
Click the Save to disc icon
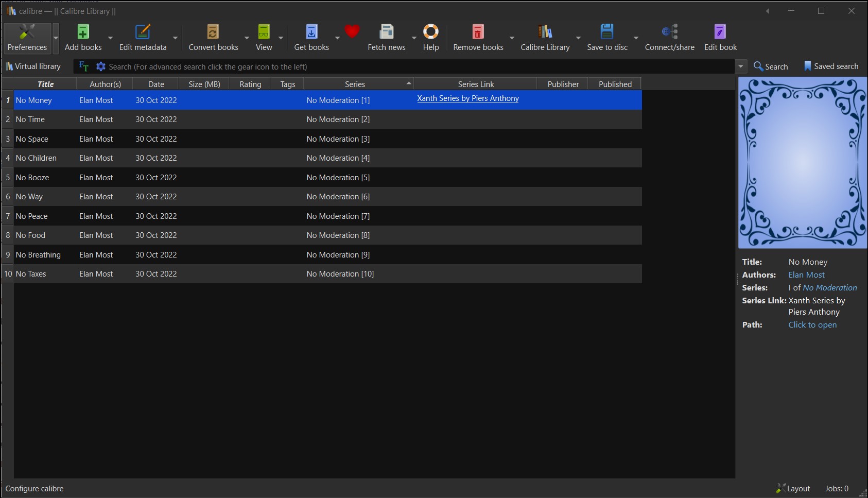coord(607,32)
